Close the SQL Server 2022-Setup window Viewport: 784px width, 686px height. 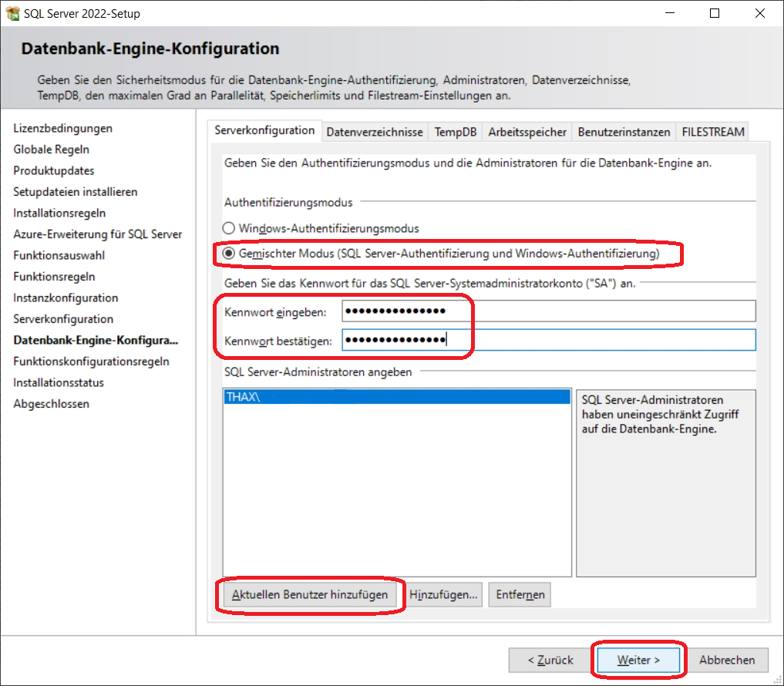(760, 13)
